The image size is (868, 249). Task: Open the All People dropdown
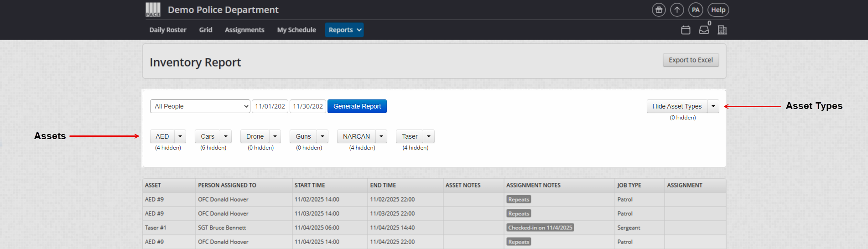coord(200,106)
